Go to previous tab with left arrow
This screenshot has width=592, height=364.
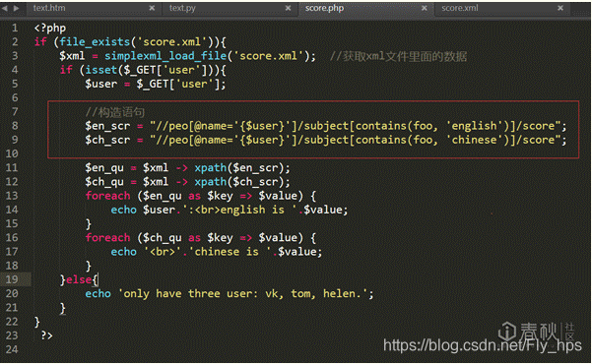coord(5,8)
